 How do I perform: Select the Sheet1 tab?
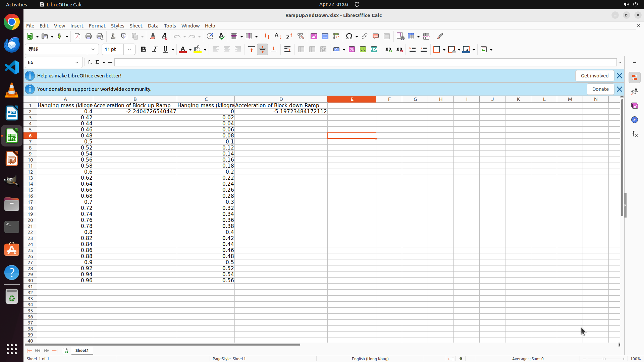point(82,350)
